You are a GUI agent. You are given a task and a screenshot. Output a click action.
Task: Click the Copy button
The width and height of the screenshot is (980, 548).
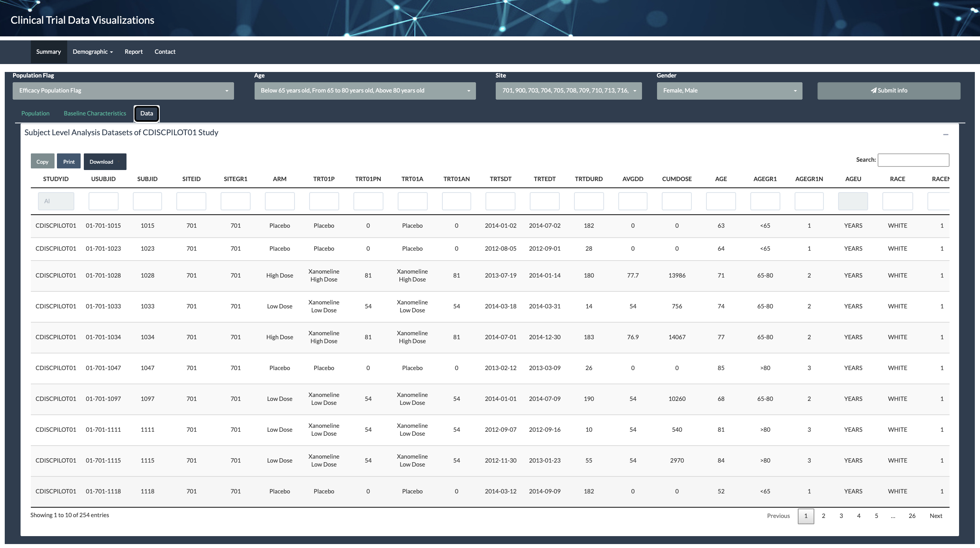pyautogui.click(x=42, y=161)
